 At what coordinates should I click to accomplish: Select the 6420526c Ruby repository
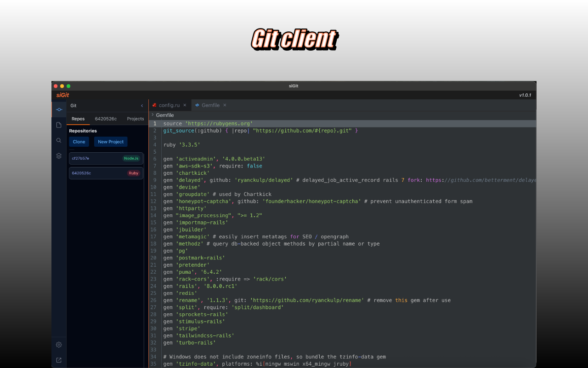click(x=106, y=173)
